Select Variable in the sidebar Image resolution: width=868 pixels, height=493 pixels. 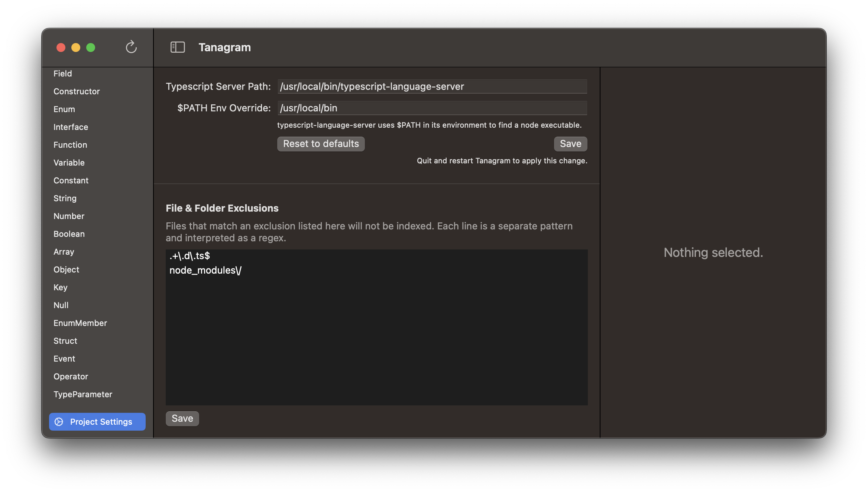tap(69, 163)
